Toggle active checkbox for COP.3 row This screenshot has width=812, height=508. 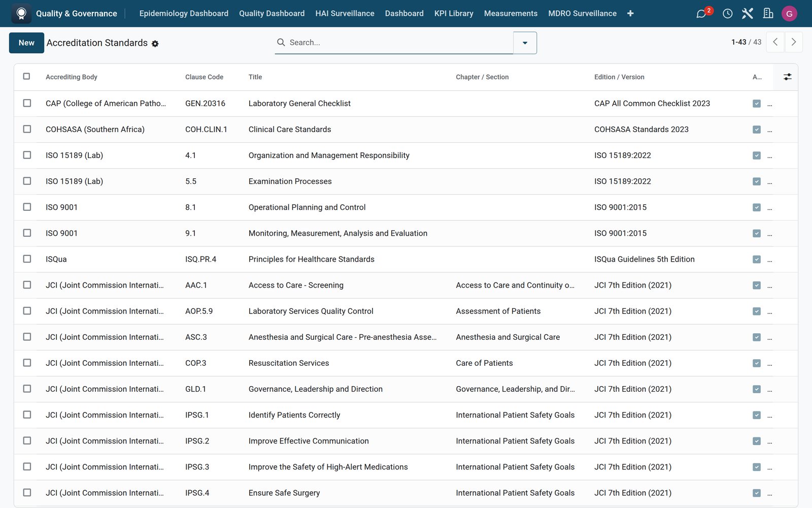tap(757, 363)
